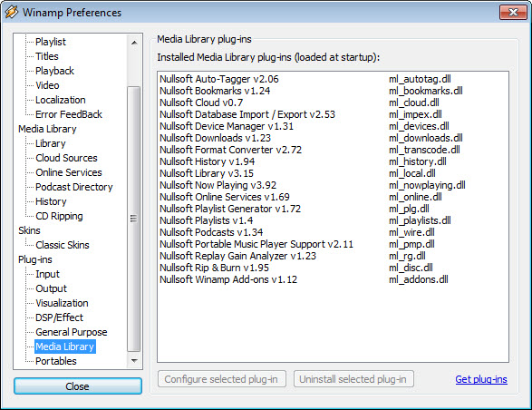Image resolution: width=532 pixels, height=410 pixels.
Task: Select the Media Library category in tree
Action: pyautogui.click(x=47, y=129)
